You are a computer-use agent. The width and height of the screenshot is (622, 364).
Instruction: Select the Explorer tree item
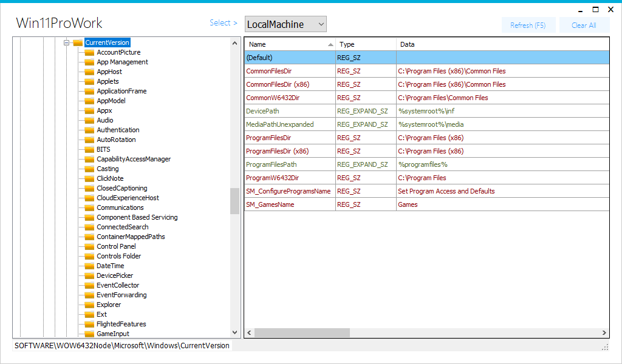(109, 305)
